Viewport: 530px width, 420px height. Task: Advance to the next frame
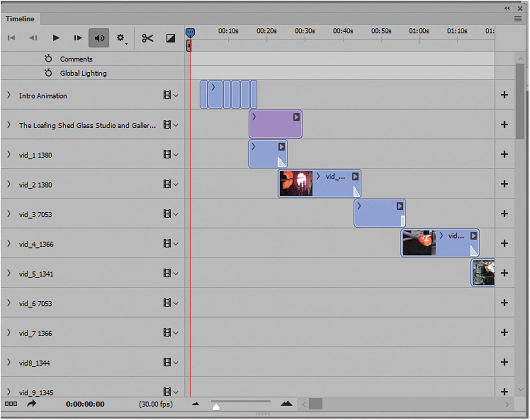78,38
